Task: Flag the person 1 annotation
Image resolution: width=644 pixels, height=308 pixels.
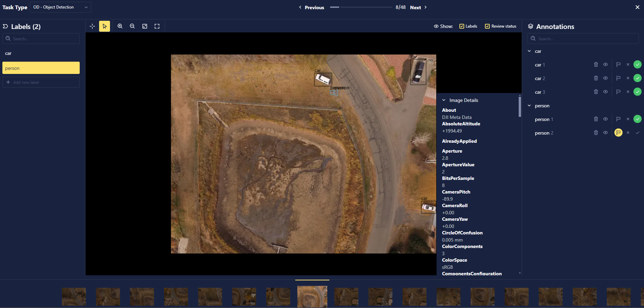Action: 618,119
